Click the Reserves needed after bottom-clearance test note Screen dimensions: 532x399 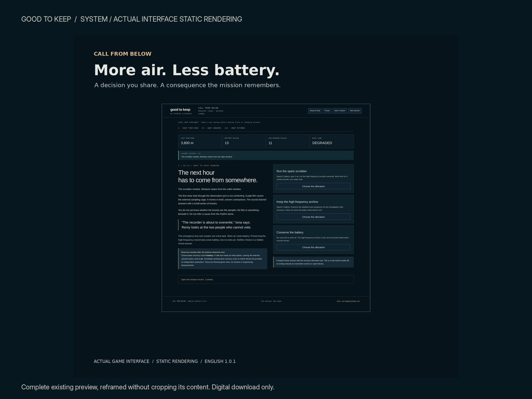click(x=223, y=258)
